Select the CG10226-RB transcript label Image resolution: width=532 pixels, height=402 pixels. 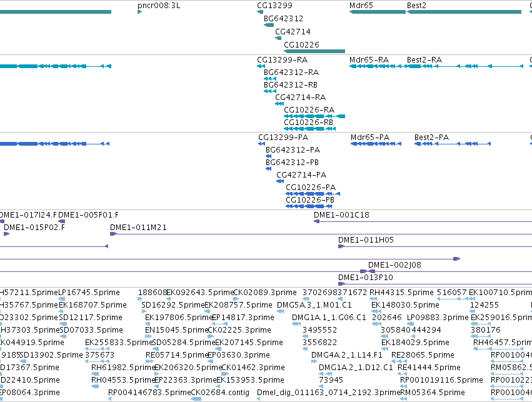tap(308, 123)
